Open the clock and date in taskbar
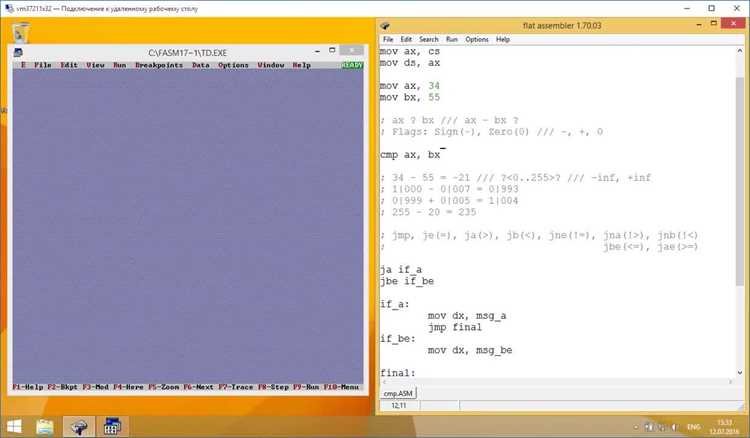Screen dimensions: 750x438 pyautogui.click(x=724, y=427)
